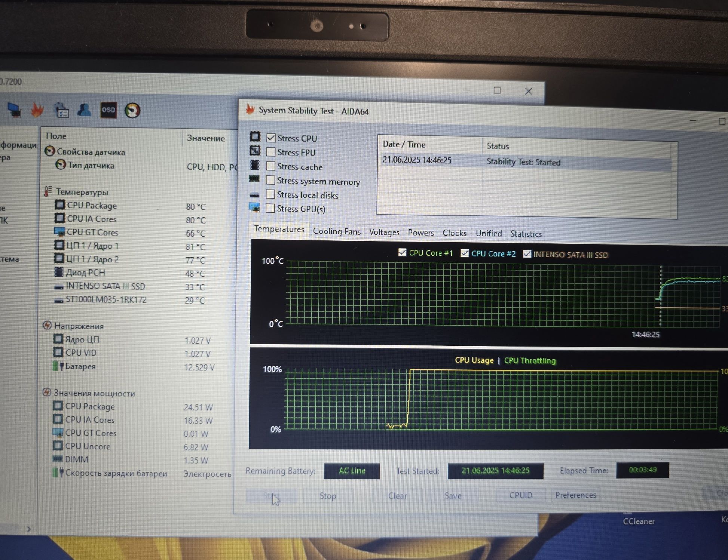Click the Значения мощности section icon
Screen dimensions: 728x560
tap(47, 392)
